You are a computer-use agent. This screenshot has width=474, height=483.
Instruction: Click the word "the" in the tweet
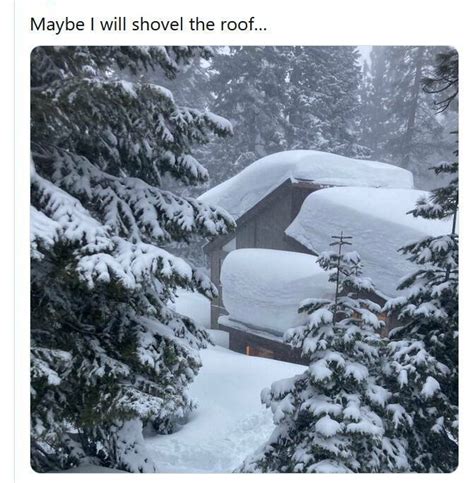coord(202,25)
